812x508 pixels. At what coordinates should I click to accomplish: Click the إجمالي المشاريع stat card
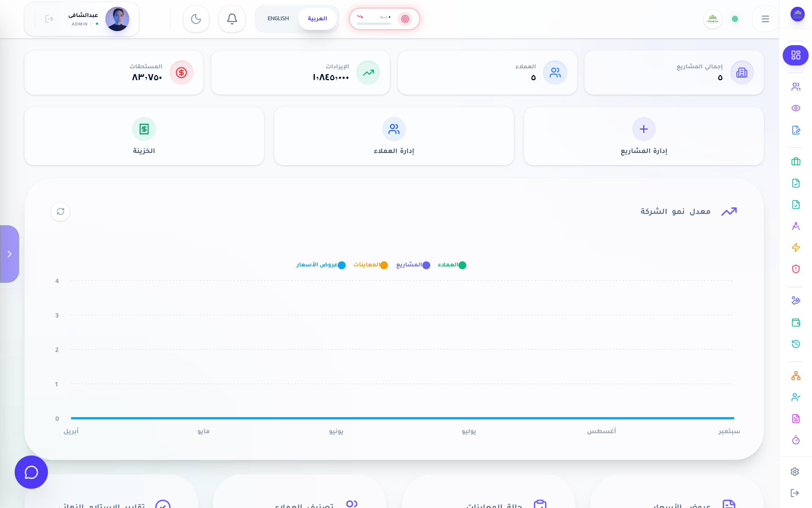[x=674, y=73]
